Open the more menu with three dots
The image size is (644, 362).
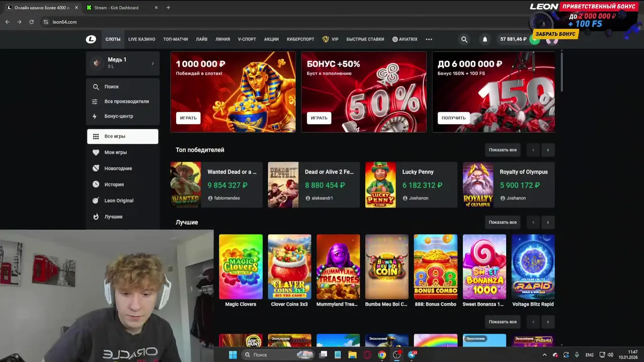point(429,39)
